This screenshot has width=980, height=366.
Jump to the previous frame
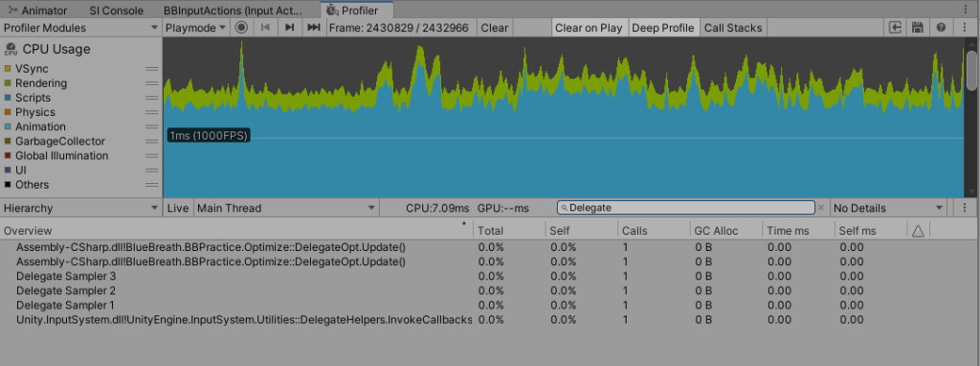pos(265,28)
